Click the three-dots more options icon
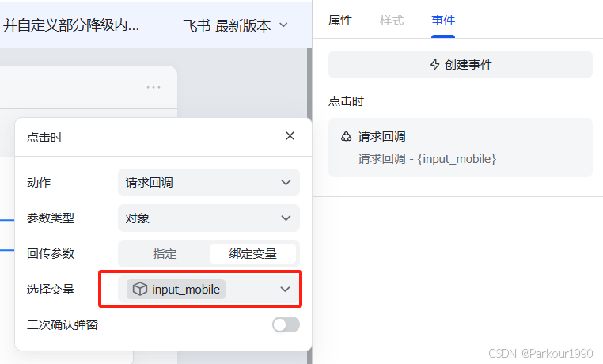603x364 pixels. (x=154, y=87)
